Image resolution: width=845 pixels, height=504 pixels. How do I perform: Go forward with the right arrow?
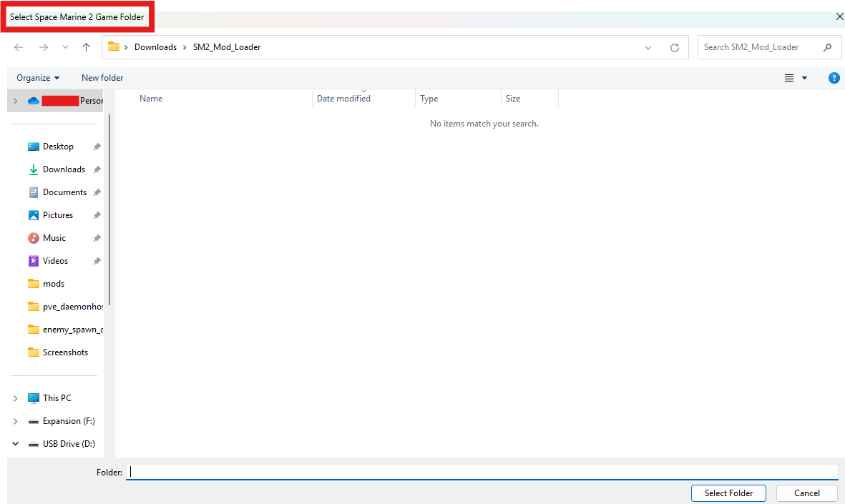[x=44, y=47]
